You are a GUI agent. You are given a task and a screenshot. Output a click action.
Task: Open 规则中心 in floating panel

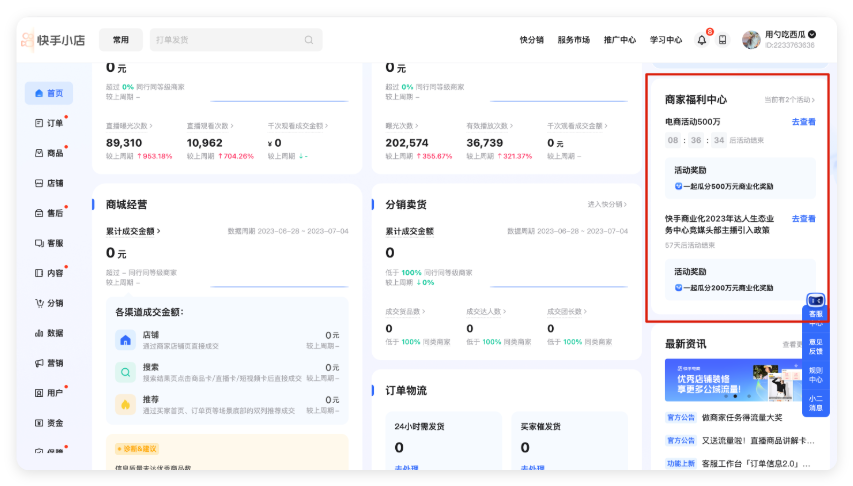(815, 375)
